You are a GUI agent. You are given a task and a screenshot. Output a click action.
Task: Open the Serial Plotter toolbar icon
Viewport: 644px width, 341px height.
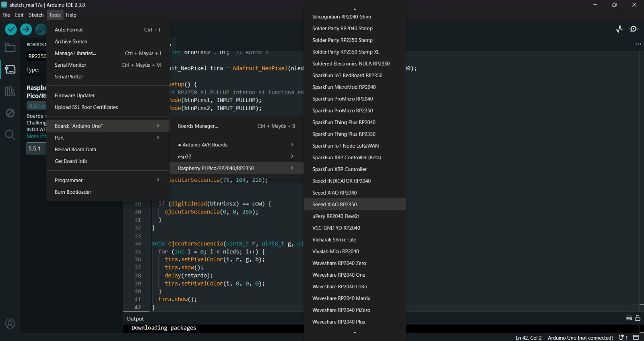(619, 29)
